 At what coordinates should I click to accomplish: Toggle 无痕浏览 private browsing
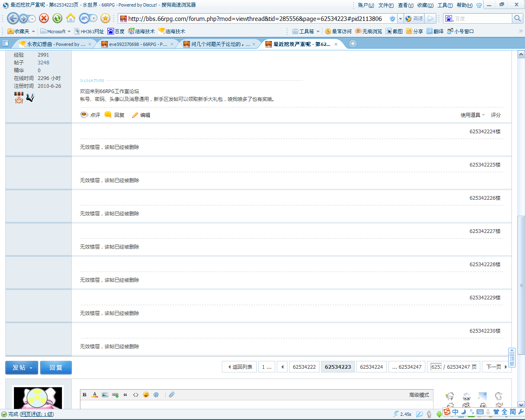[368, 31]
